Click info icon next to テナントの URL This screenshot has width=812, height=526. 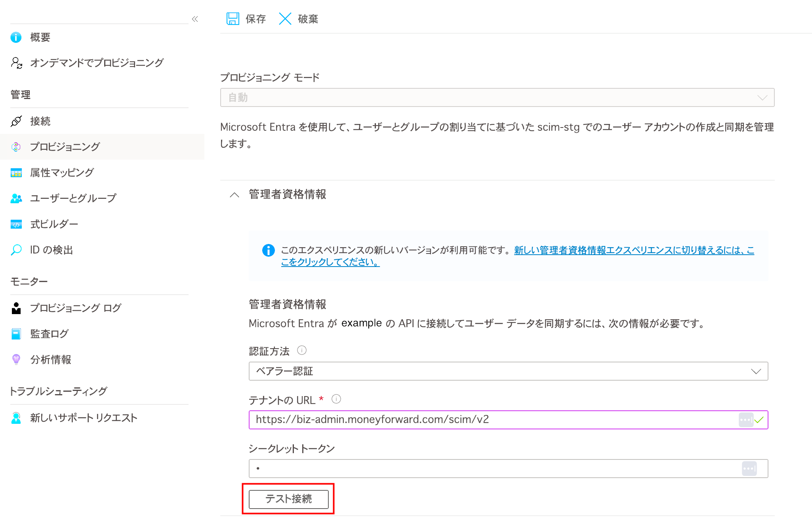[x=336, y=399]
